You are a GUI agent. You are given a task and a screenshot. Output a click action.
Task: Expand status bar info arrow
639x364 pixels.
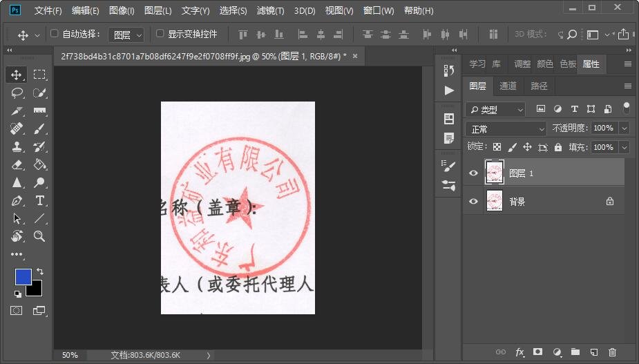[x=208, y=355]
